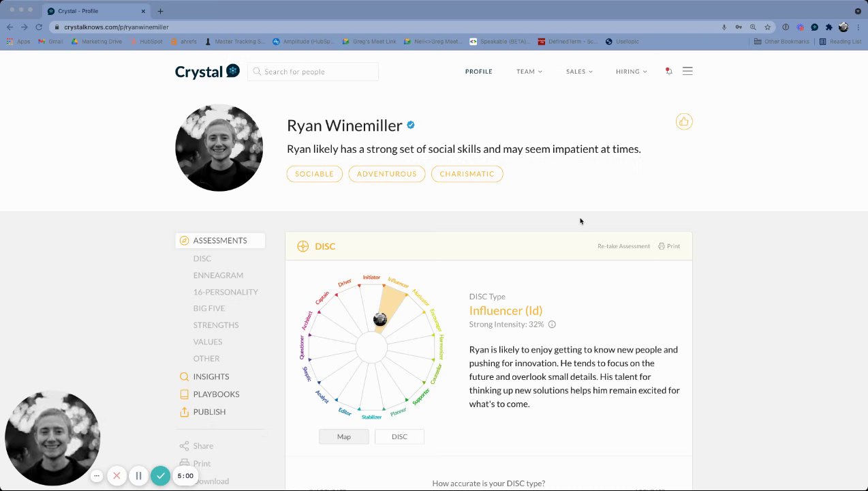Click the zoom magnifier icon in address bar
Image resolution: width=868 pixels, height=491 pixels.
pyautogui.click(x=753, y=27)
